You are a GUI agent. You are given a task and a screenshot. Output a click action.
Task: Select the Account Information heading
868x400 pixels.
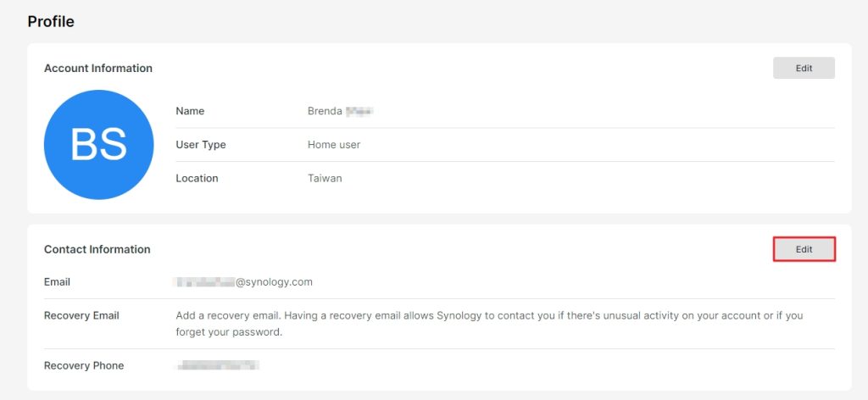98,69
